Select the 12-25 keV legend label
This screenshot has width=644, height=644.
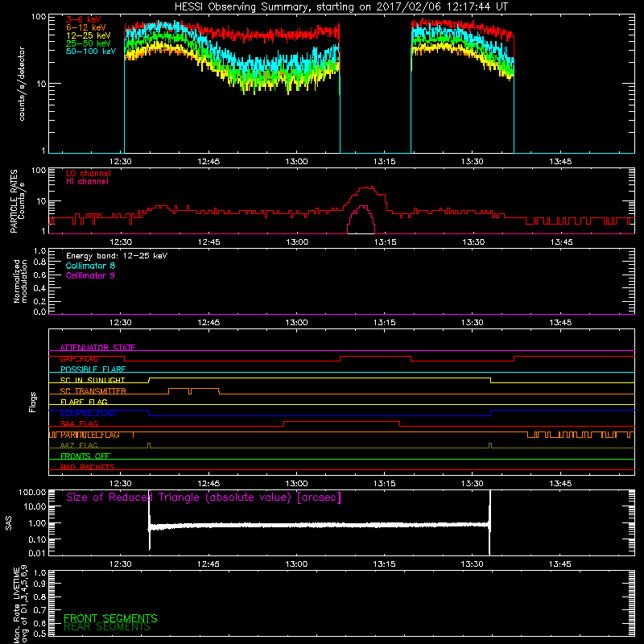pos(89,35)
